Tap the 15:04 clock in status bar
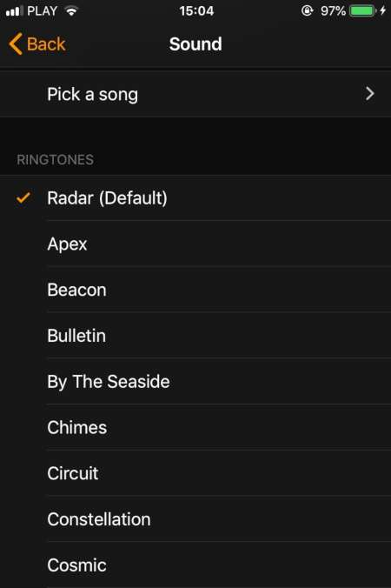391x588 pixels. click(x=196, y=11)
